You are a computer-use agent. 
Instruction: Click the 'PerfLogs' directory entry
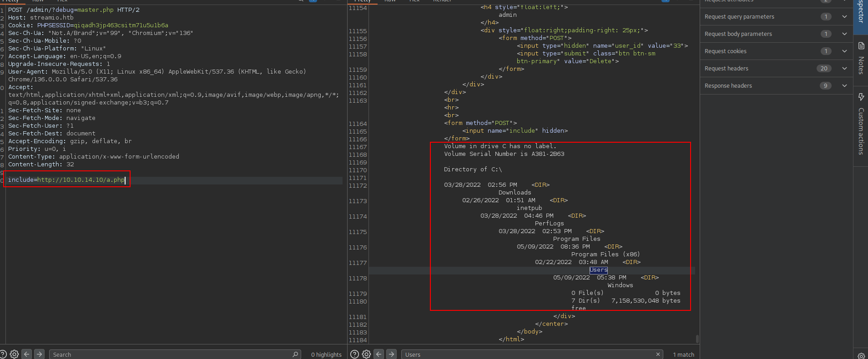tap(549, 224)
